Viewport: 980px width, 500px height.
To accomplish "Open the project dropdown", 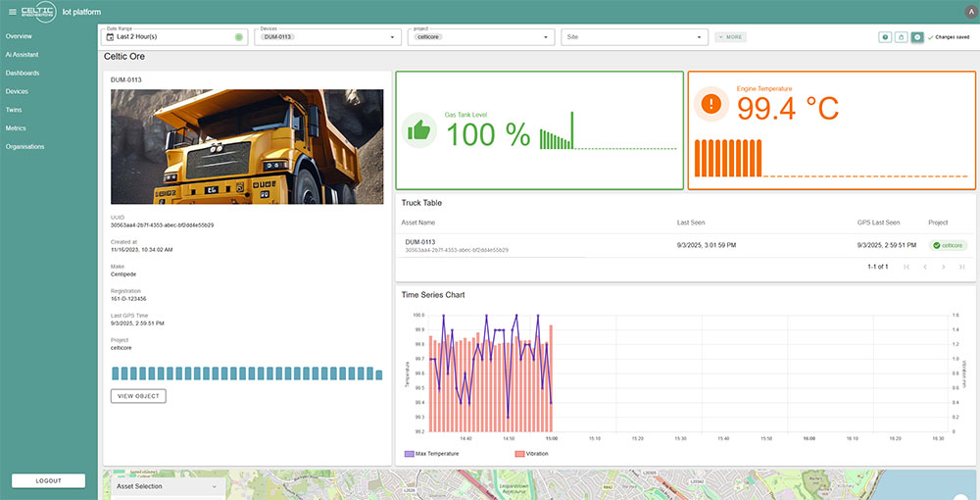I will pos(481,37).
